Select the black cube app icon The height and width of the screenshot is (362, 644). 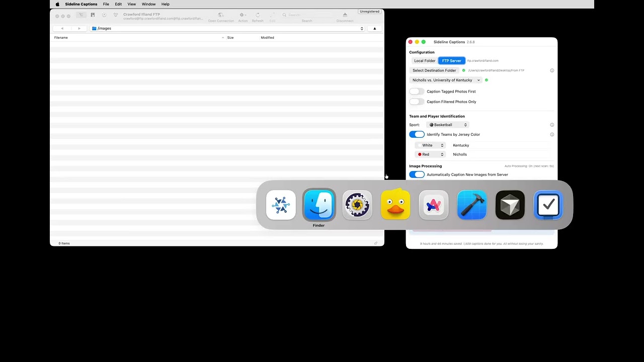point(510,205)
